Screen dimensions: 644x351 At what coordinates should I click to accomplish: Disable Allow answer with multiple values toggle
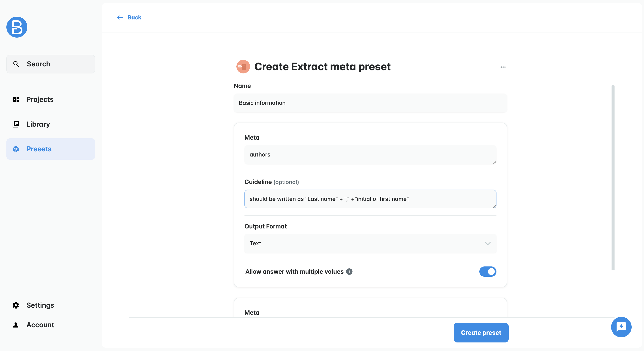coord(487,272)
